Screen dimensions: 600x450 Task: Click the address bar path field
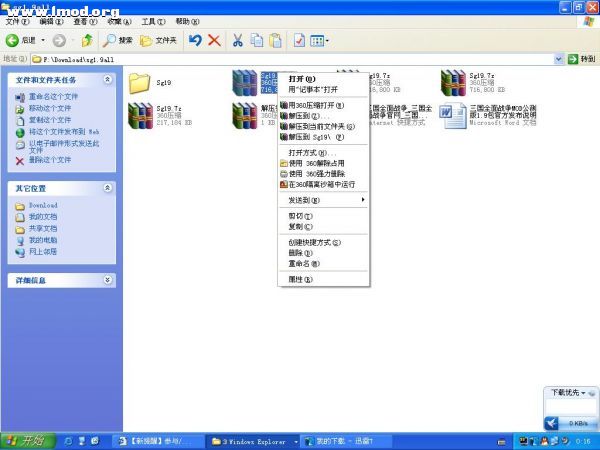click(300, 59)
